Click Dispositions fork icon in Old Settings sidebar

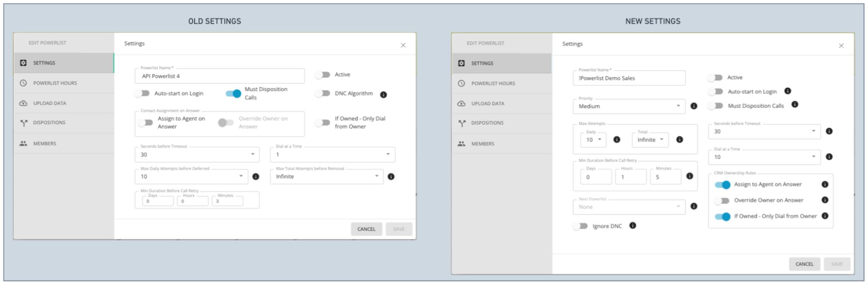coord(23,123)
